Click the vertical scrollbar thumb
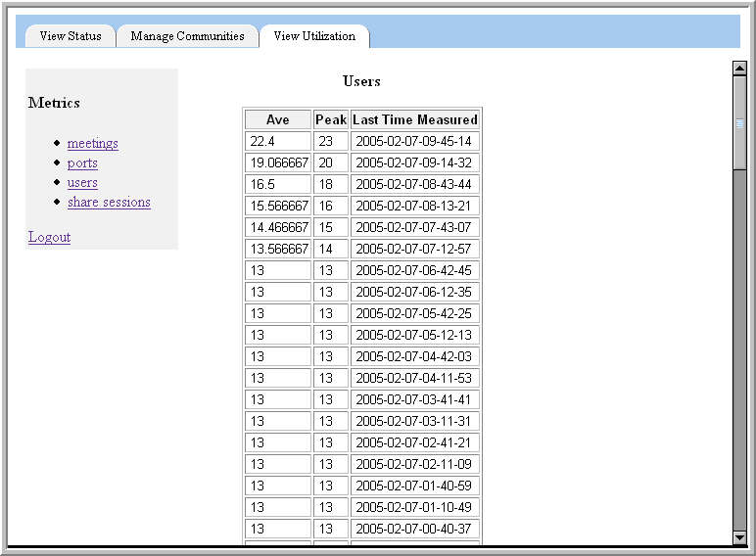The image size is (756, 556). coord(739,122)
